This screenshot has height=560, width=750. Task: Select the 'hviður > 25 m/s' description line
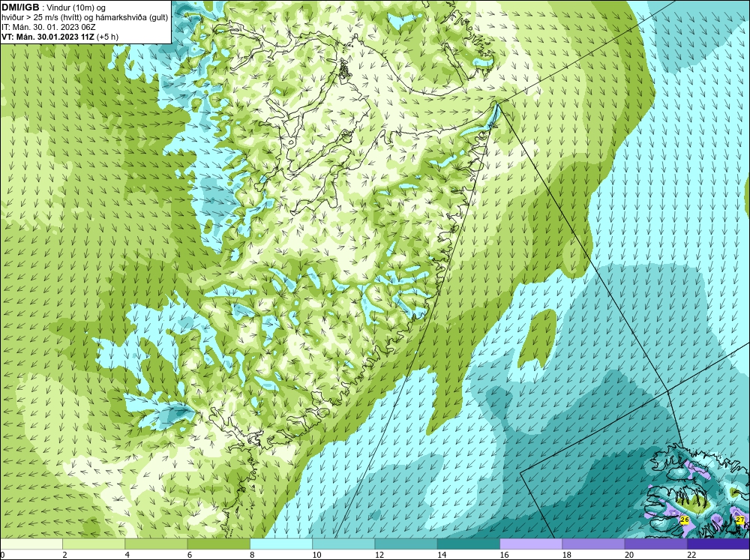[85, 17]
